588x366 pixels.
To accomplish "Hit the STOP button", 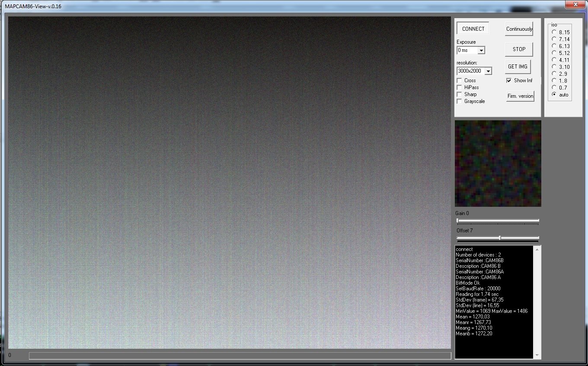I will [519, 49].
